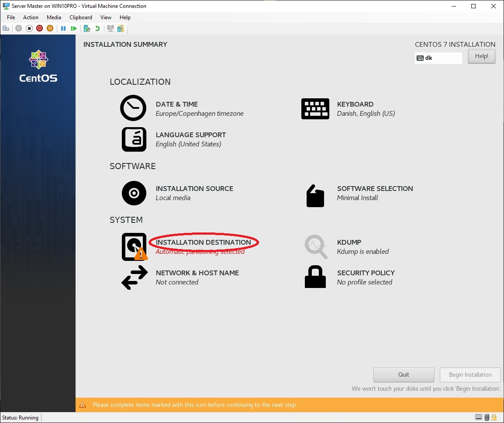Open the Media menu
504x423 pixels.
point(54,17)
